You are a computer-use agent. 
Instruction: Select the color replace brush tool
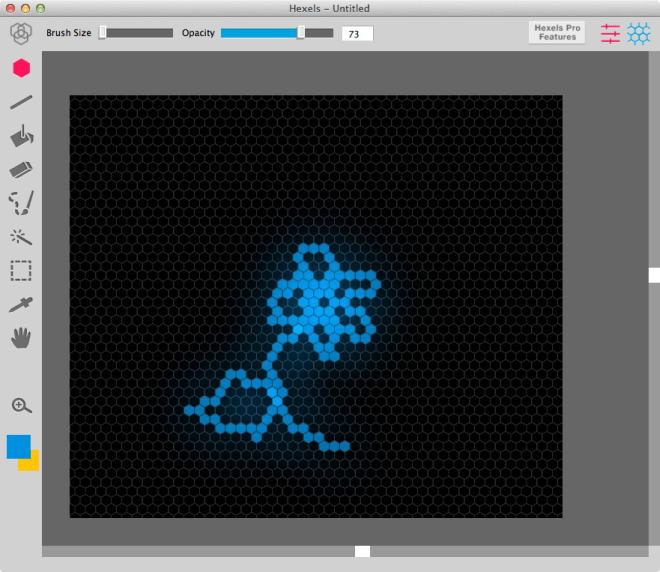(x=21, y=203)
